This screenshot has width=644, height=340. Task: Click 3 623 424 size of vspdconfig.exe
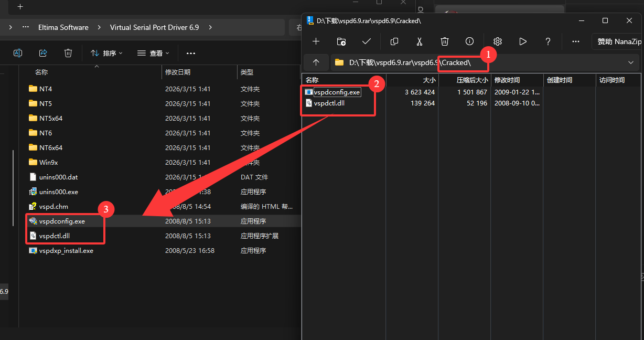(420, 92)
